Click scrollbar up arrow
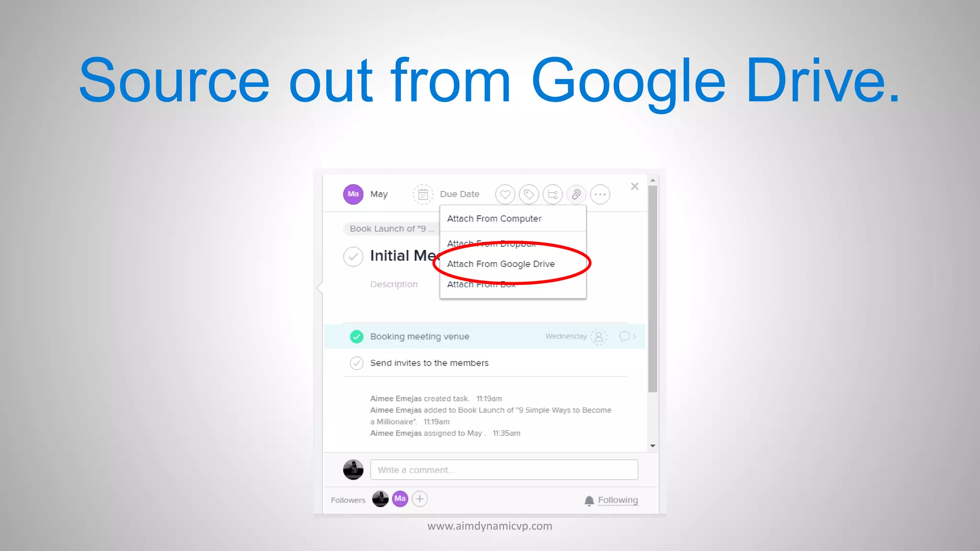The height and width of the screenshot is (551, 980). tap(653, 180)
